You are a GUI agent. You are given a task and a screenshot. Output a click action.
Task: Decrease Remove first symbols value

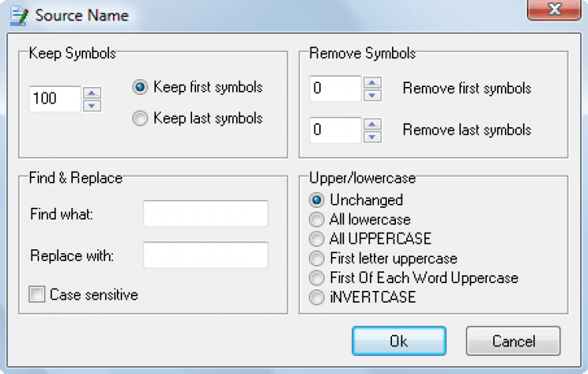(372, 96)
